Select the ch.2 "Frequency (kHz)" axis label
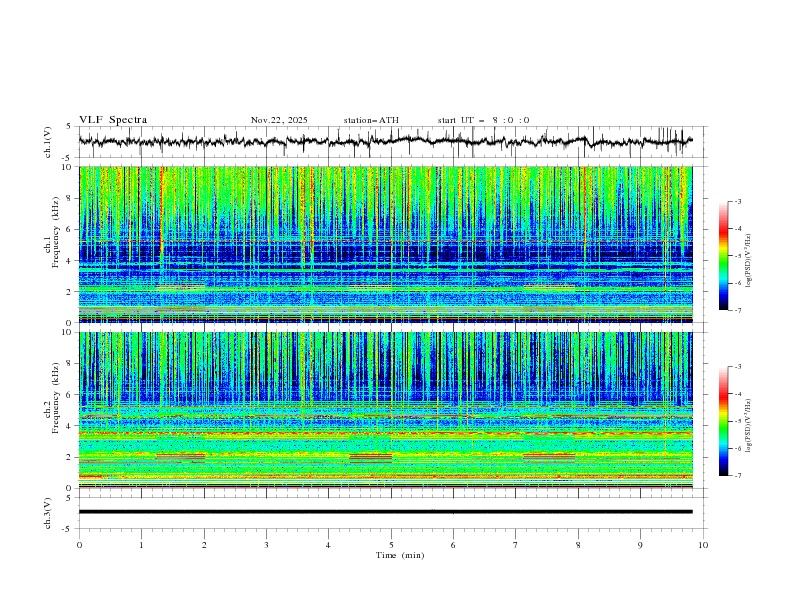Viewport: 792px width, 612px height. 56,398
